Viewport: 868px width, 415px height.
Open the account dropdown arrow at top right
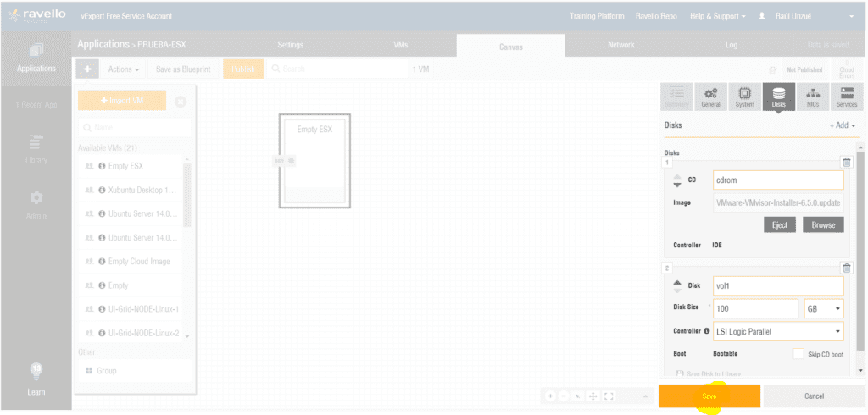click(x=851, y=17)
